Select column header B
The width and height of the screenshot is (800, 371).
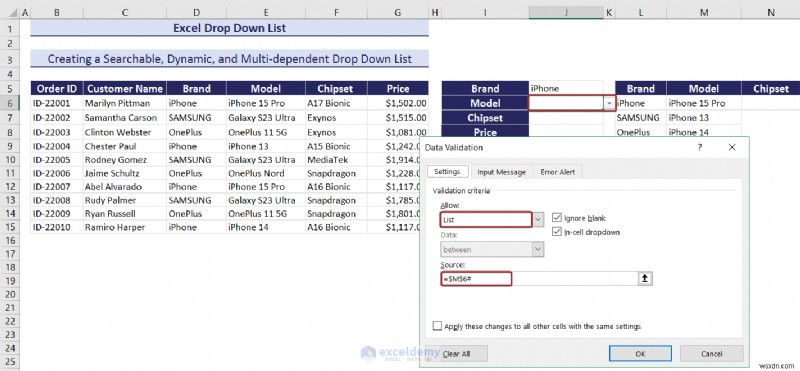(57, 13)
